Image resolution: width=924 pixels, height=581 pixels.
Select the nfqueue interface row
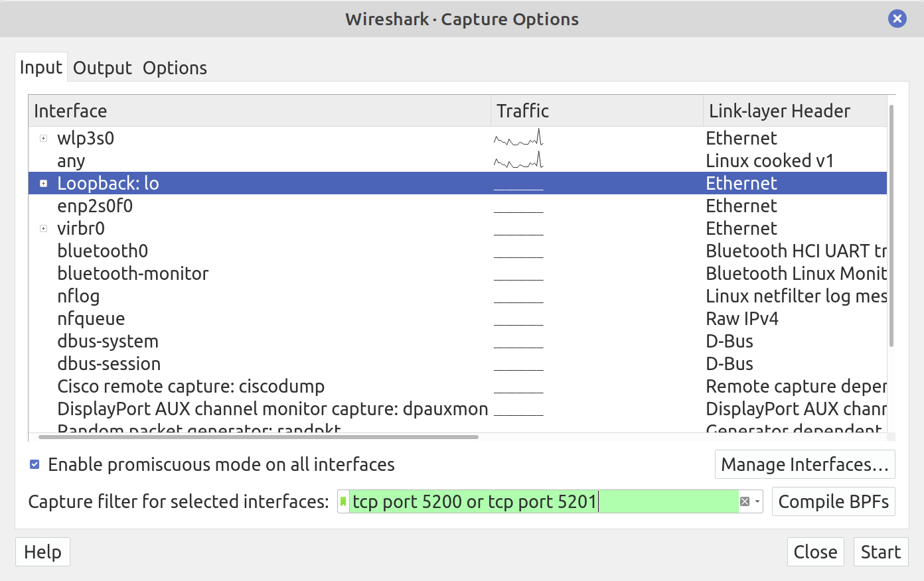(457, 319)
